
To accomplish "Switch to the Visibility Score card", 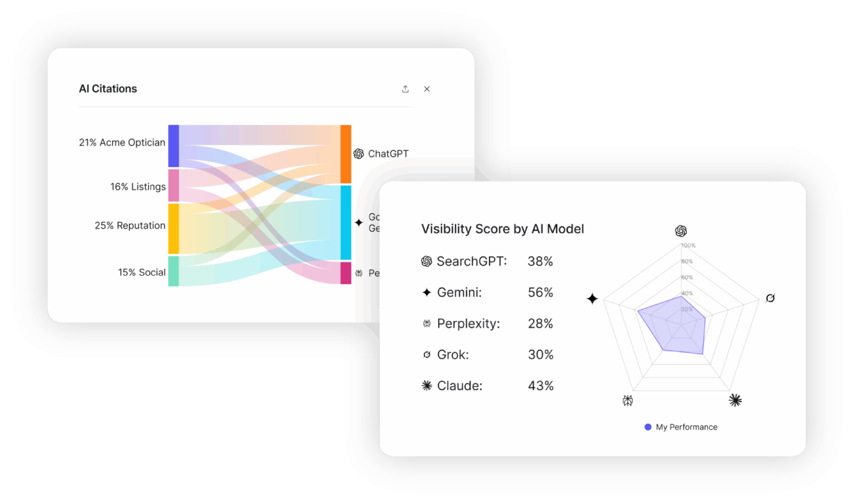I will click(x=503, y=229).
